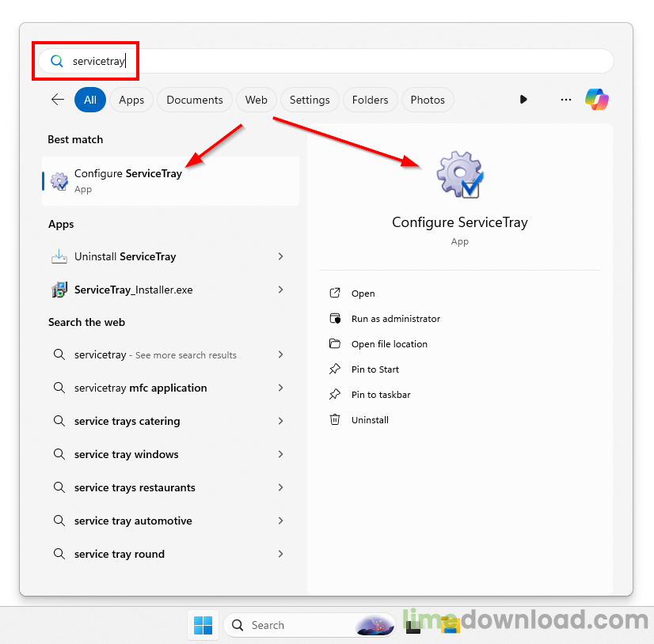Click the 'service tray round' suggestion
This screenshot has height=644, width=654.
point(170,554)
